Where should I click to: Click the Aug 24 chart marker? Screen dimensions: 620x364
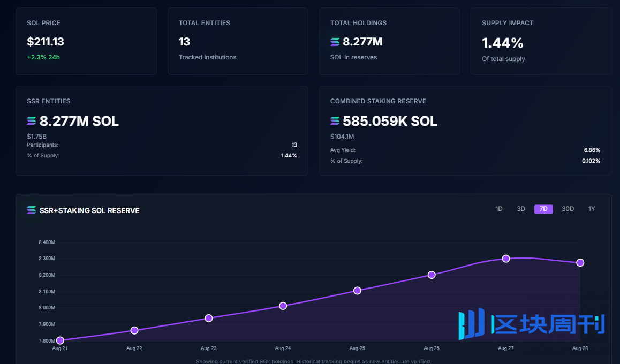(283, 306)
